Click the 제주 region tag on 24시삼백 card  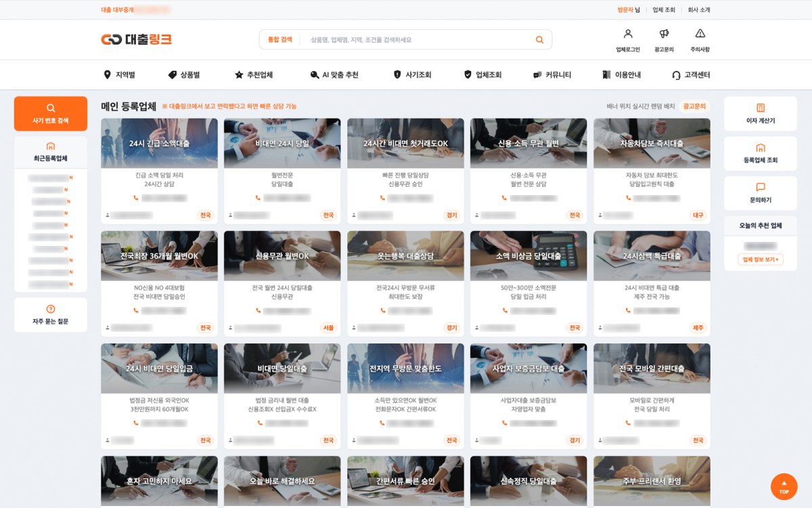point(698,328)
